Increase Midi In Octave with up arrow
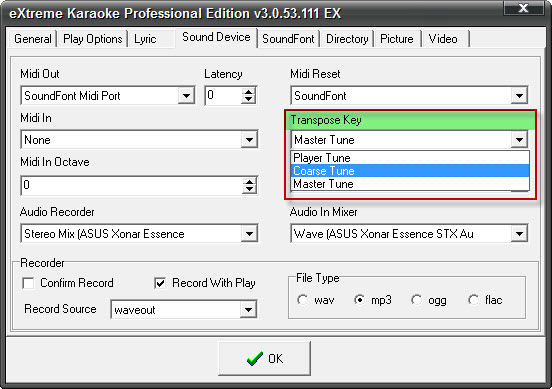 (x=249, y=182)
